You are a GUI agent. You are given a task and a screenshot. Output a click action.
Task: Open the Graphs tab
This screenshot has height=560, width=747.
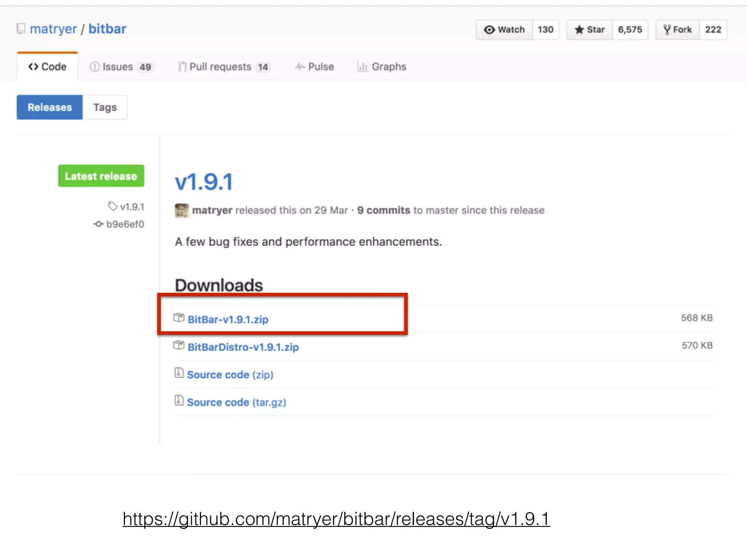click(x=382, y=67)
